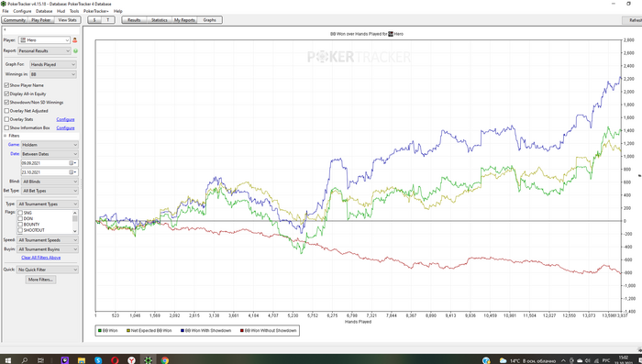Open the Configure menu
The height and width of the screenshot is (364, 642).
(22, 11)
